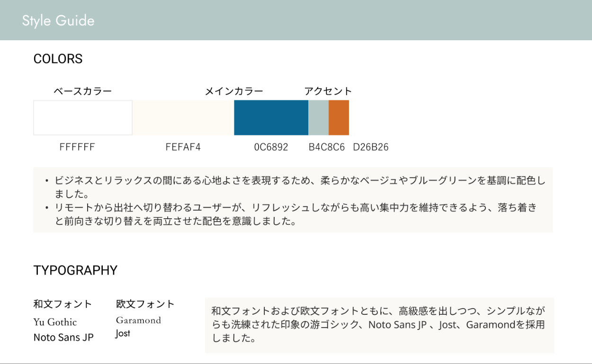Select the メインカラー label
Image resolution: width=592 pixels, height=364 pixels.
pos(234,91)
